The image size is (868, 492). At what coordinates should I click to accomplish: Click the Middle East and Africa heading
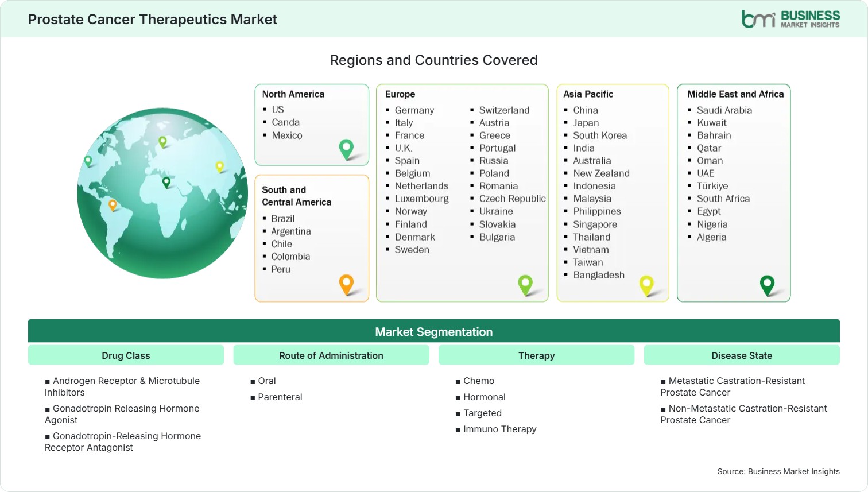(x=735, y=94)
